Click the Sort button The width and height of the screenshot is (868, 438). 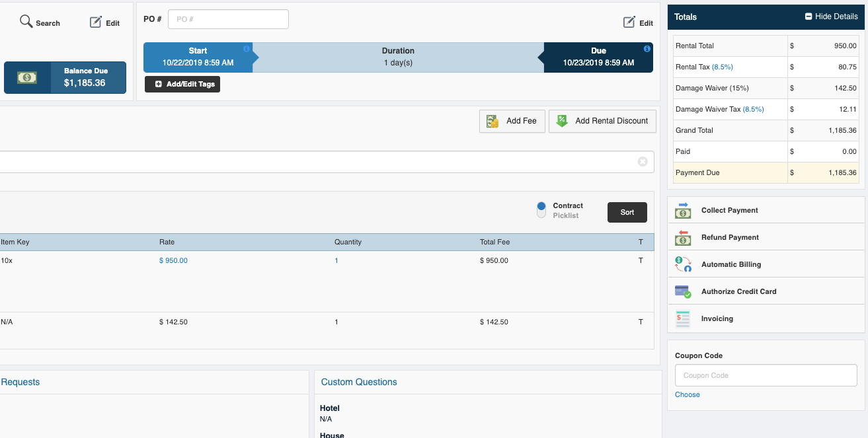click(x=627, y=212)
